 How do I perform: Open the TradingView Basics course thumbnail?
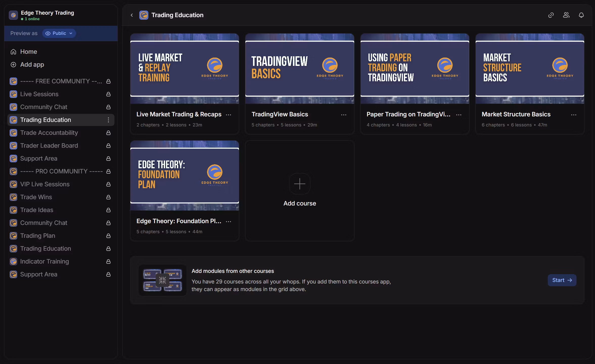coord(300,69)
